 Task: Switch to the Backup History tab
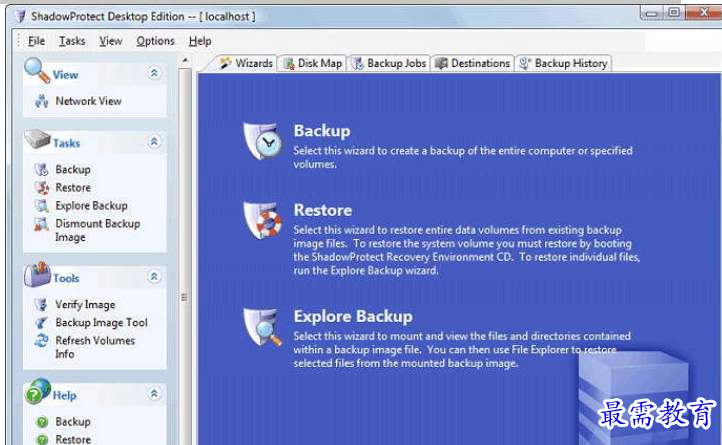pos(563,63)
